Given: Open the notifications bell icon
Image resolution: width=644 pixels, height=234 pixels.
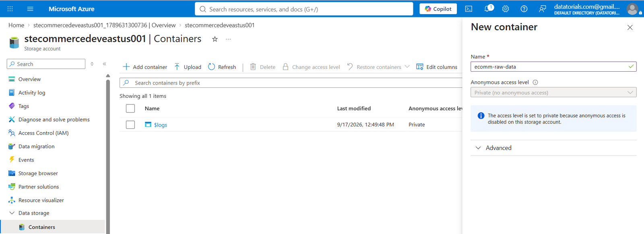Looking at the screenshot, I should pyautogui.click(x=488, y=8).
